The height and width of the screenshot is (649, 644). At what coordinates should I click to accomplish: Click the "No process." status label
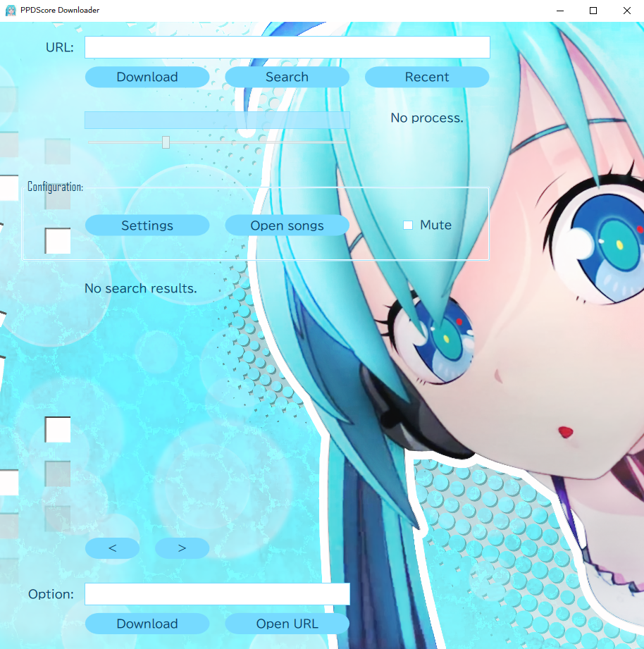click(x=427, y=118)
